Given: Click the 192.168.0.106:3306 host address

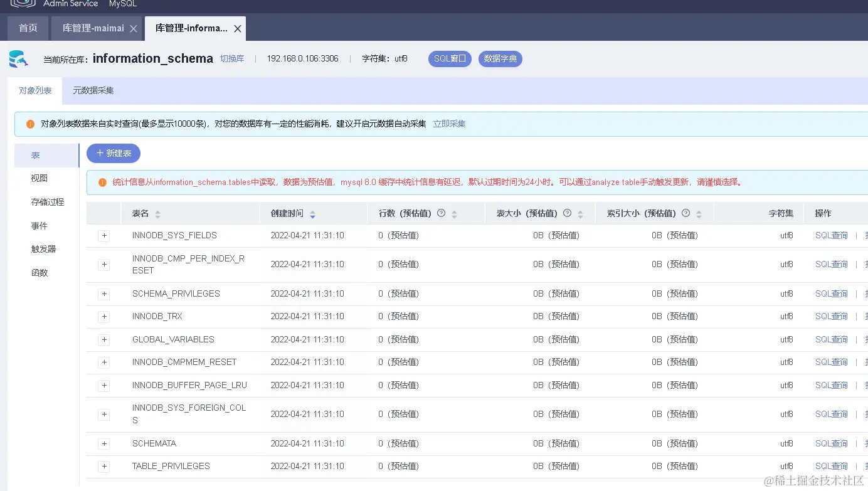Looking at the screenshot, I should click(x=302, y=59).
